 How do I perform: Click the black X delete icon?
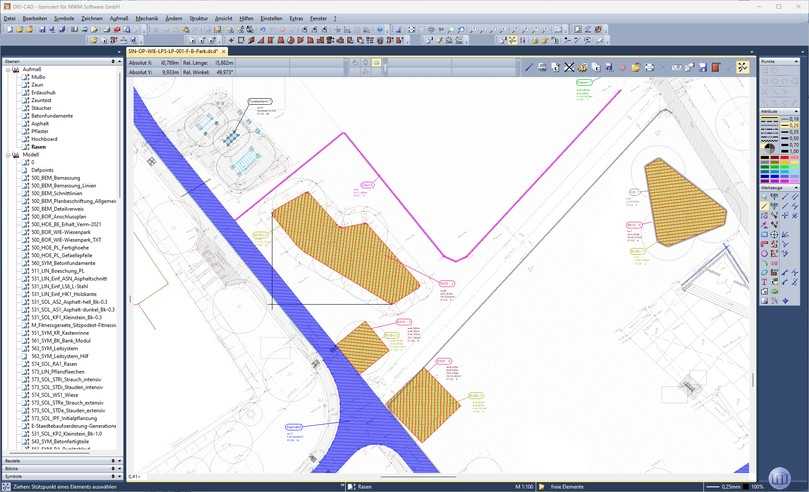pyautogui.click(x=569, y=67)
